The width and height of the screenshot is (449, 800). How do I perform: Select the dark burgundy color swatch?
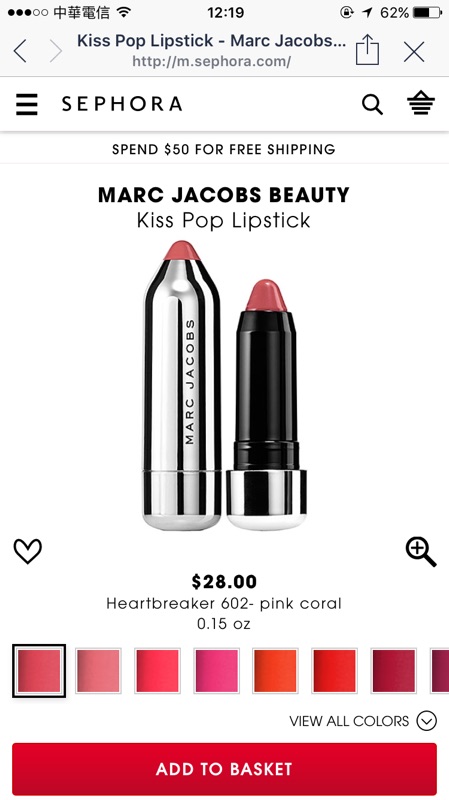pyautogui.click(x=393, y=670)
